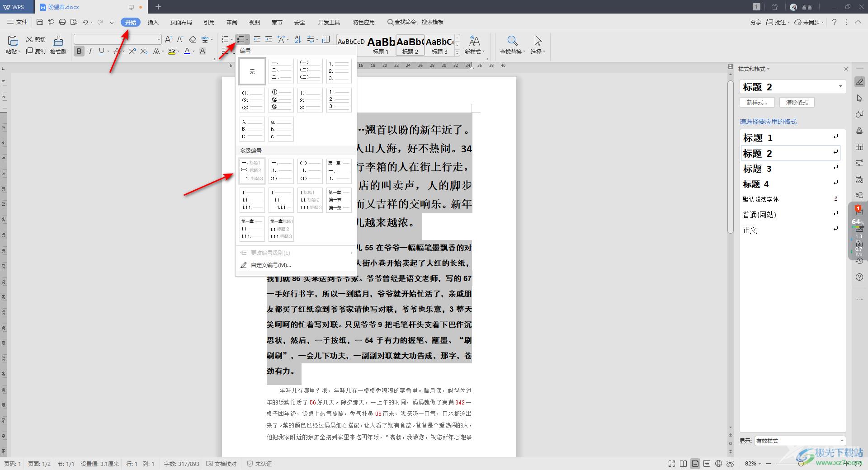
Task: Click the sort A-Z icon
Action: click(x=297, y=39)
